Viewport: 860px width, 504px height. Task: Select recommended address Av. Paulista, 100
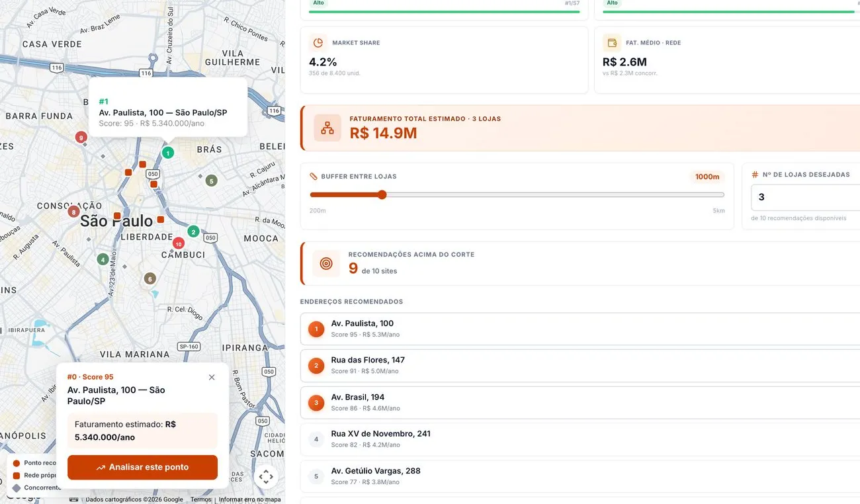pos(580,329)
